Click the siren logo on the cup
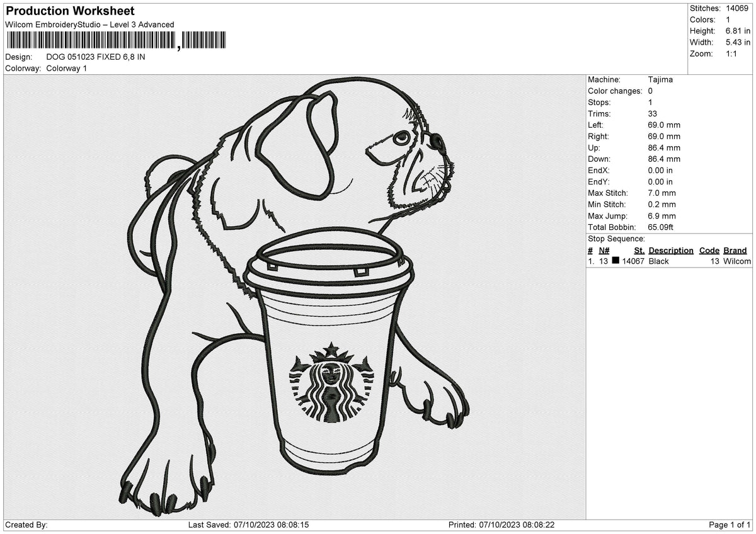 pyautogui.click(x=331, y=383)
